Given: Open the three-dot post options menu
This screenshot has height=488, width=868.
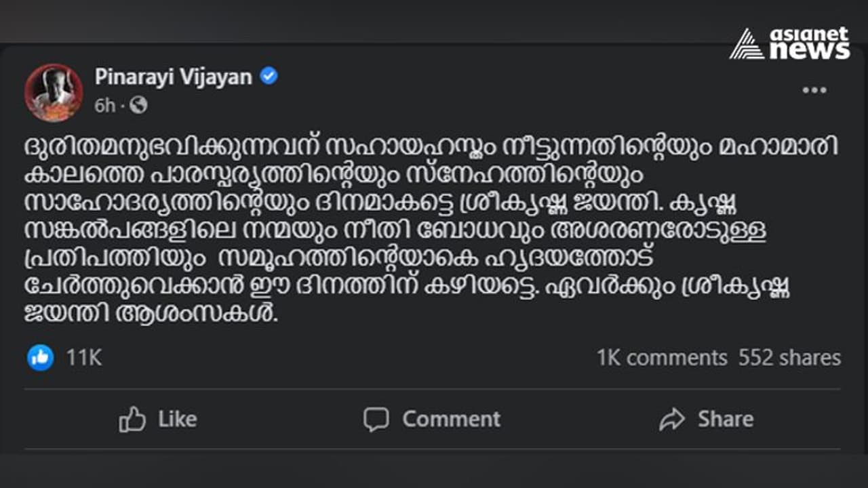Looking at the screenshot, I should pos(814,89).
